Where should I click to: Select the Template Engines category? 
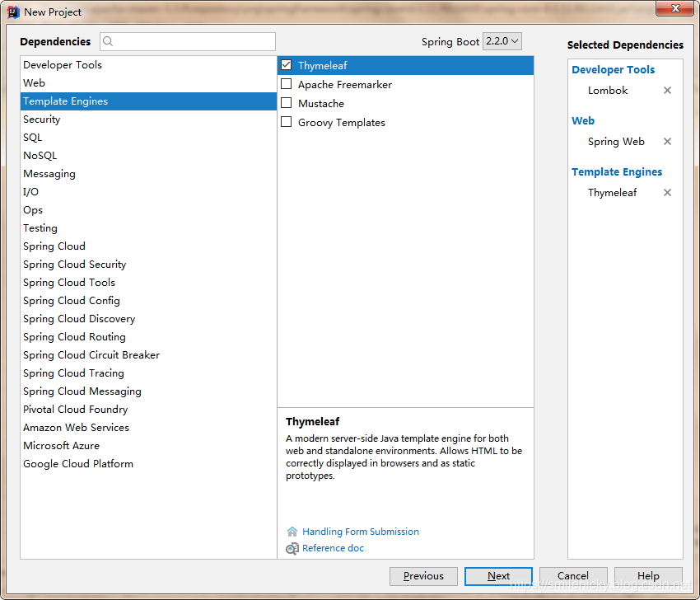[148, 101]
